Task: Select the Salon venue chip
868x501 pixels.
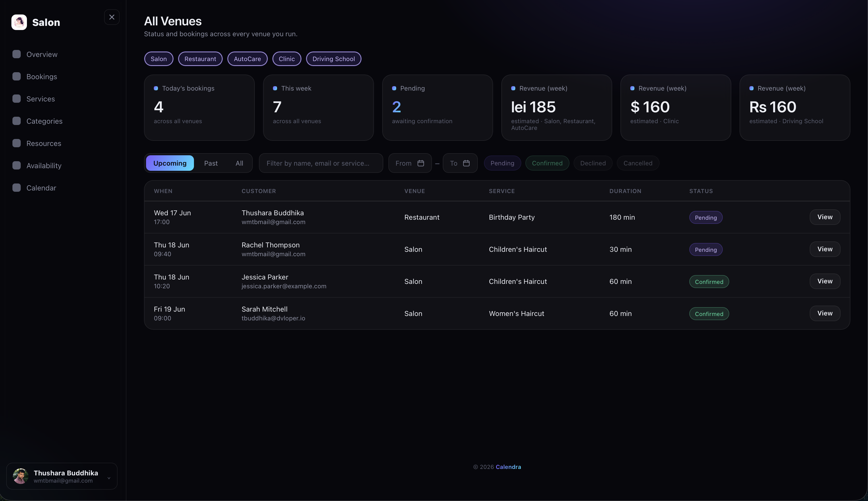Action: coord(159,59)
